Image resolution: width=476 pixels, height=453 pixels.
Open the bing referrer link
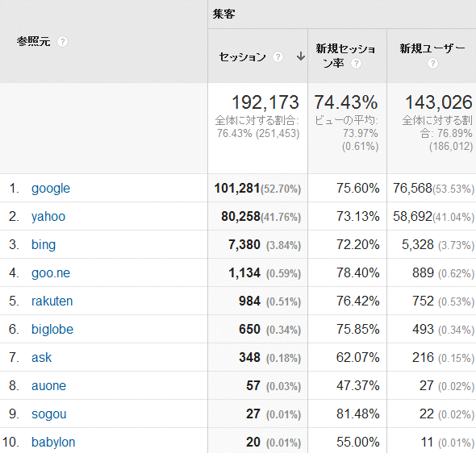(x=44, y=245)
